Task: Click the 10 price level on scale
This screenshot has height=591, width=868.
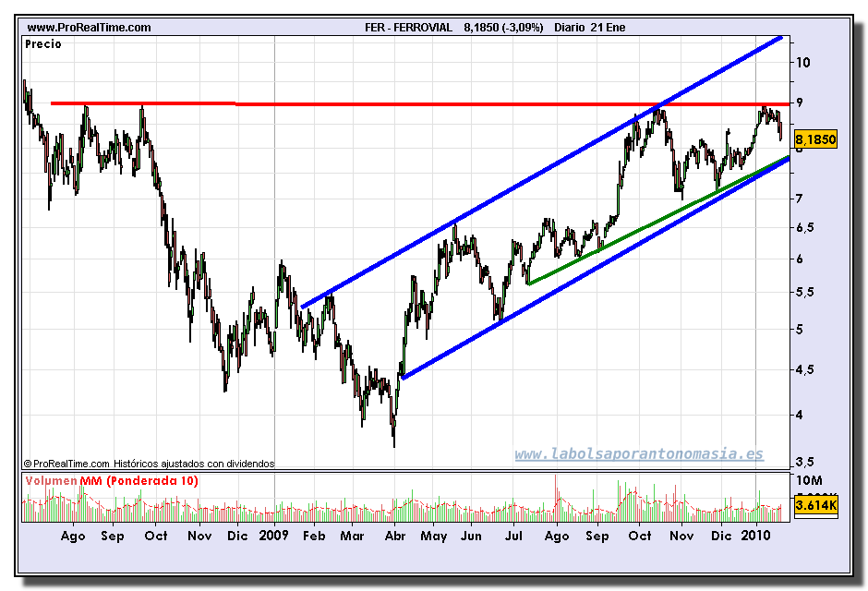Action: click(802, 62)
